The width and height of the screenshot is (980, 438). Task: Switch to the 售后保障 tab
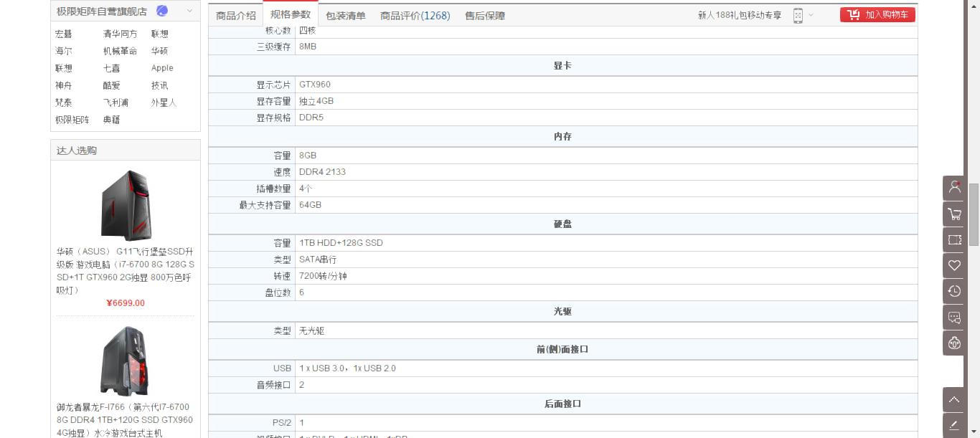(x=485, y=15)
